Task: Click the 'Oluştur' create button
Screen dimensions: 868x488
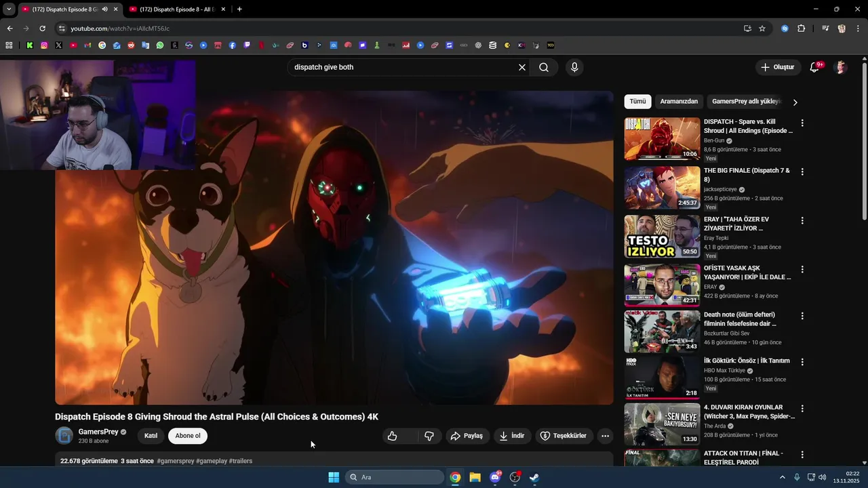Action: tap(777, 67)
